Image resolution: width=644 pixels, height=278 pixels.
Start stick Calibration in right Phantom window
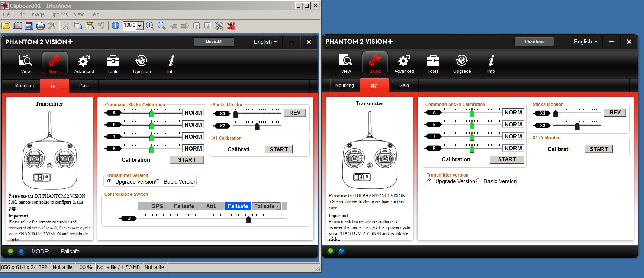pos(507,159)
